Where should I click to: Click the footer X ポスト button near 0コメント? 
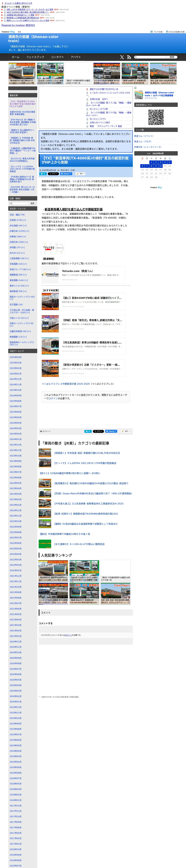(98, 431)
